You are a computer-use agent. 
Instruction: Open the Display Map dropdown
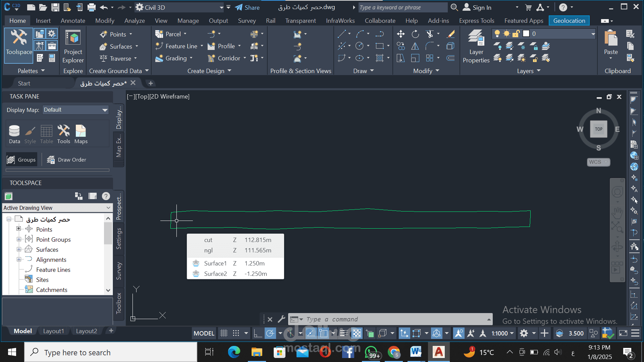coord(75,110)
